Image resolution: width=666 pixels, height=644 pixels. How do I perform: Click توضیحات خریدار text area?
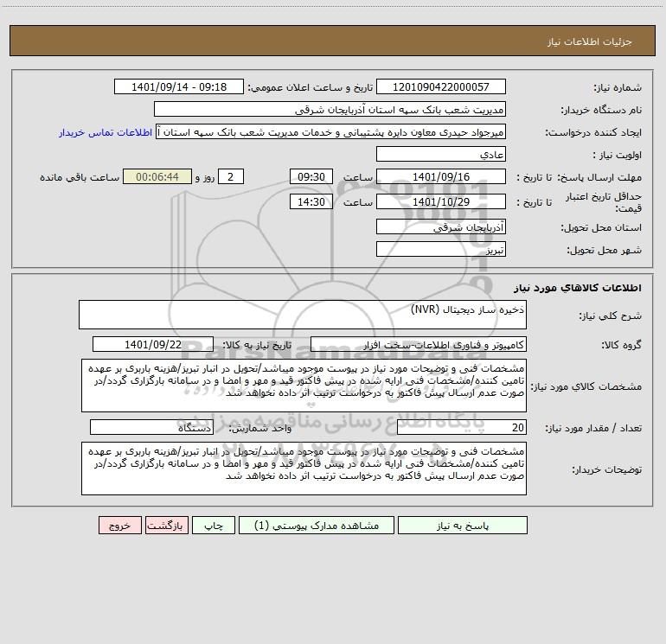coord(304,469)
